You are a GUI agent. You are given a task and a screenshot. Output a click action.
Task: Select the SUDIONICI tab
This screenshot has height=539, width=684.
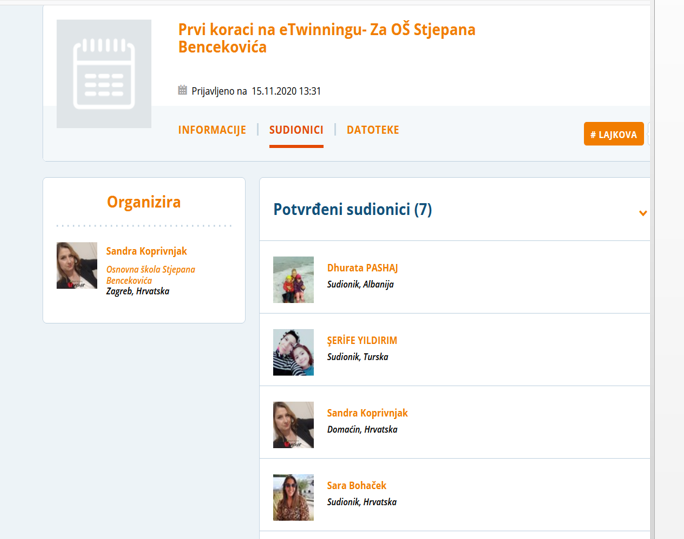tap(296, 130)
